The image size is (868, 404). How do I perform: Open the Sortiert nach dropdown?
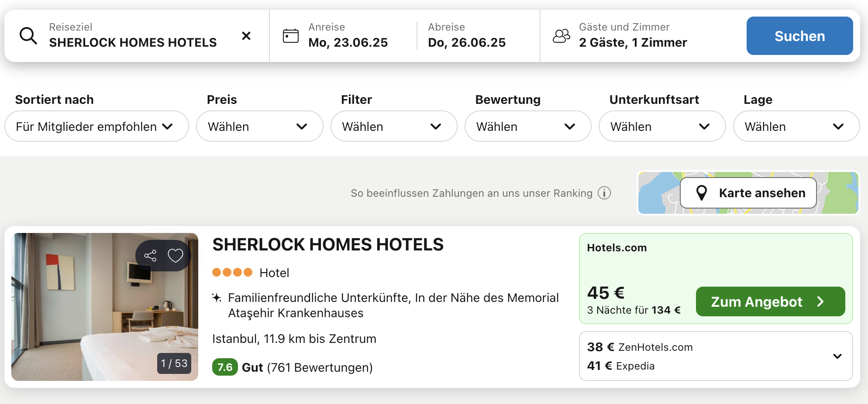[x=96, y=127]
